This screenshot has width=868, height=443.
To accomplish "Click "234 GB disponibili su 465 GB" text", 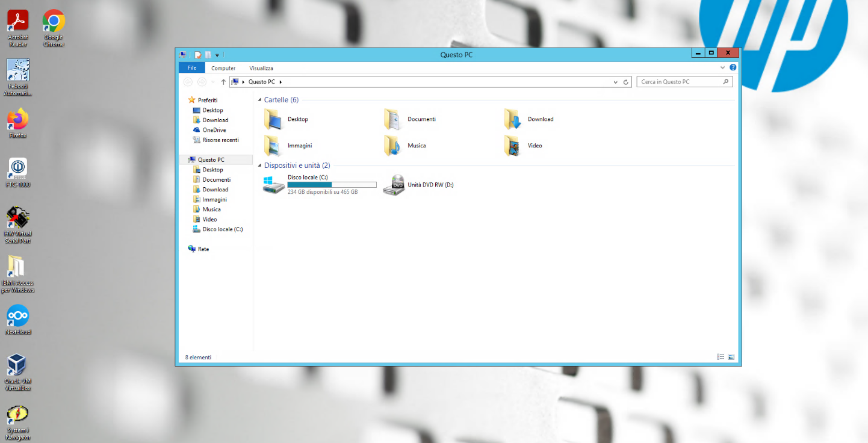I will [x=323, y=192].
